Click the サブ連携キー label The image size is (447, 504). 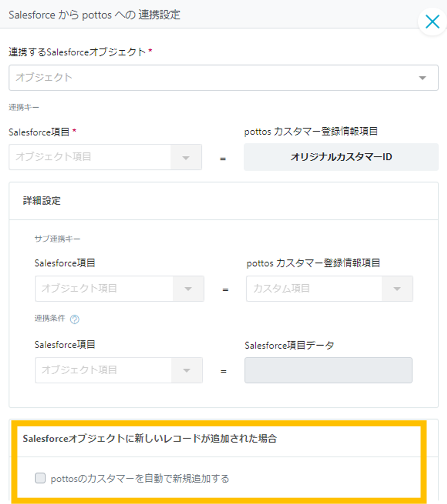point(57,239)
